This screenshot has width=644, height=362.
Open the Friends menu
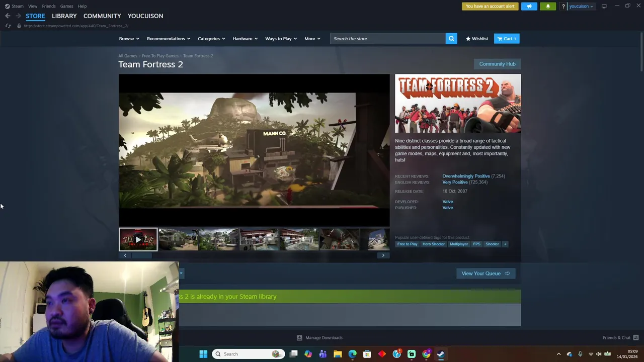click(49, 6)
